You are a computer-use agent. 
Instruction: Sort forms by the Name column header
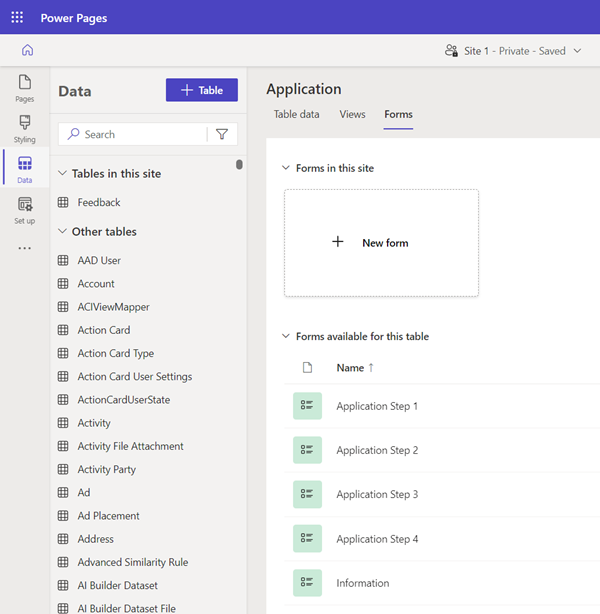[350, 368]
